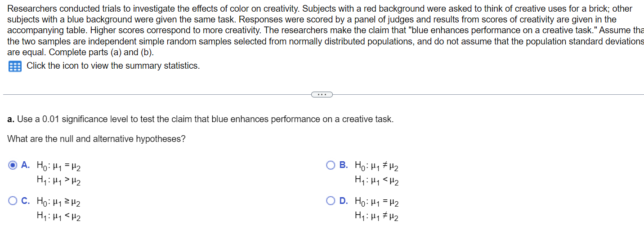644x225 pixels.
Task: Choose radio button for option B
Action: coord(331,165)
